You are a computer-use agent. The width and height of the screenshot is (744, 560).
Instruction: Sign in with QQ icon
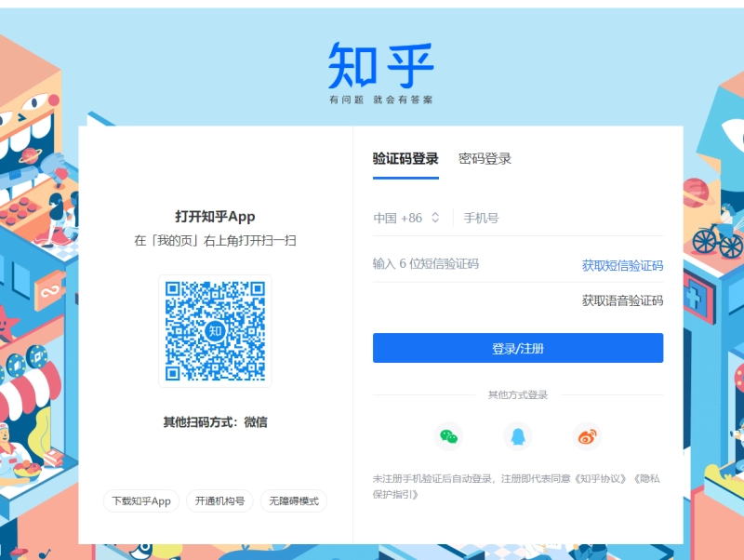517,436
